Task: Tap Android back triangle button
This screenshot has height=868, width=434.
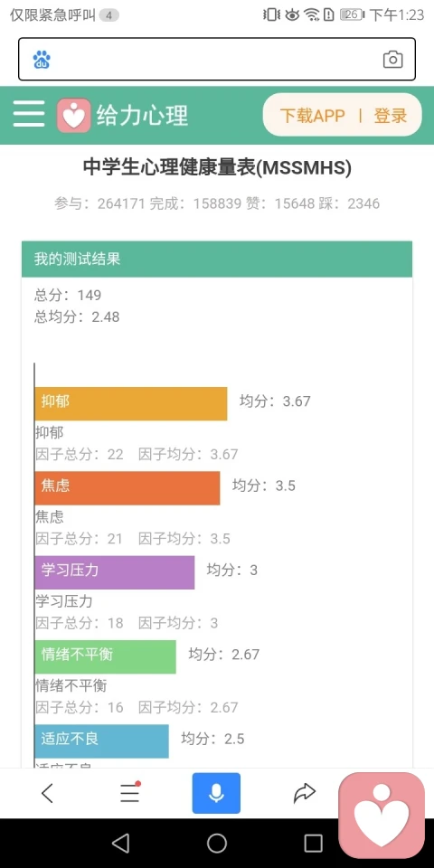Action: 120,843
